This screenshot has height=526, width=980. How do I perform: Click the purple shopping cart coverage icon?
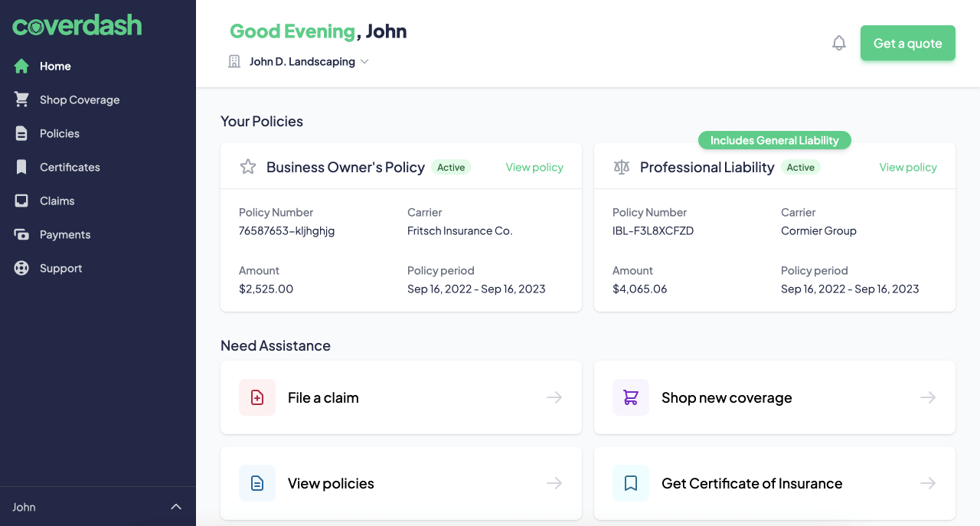click(631, 397)
